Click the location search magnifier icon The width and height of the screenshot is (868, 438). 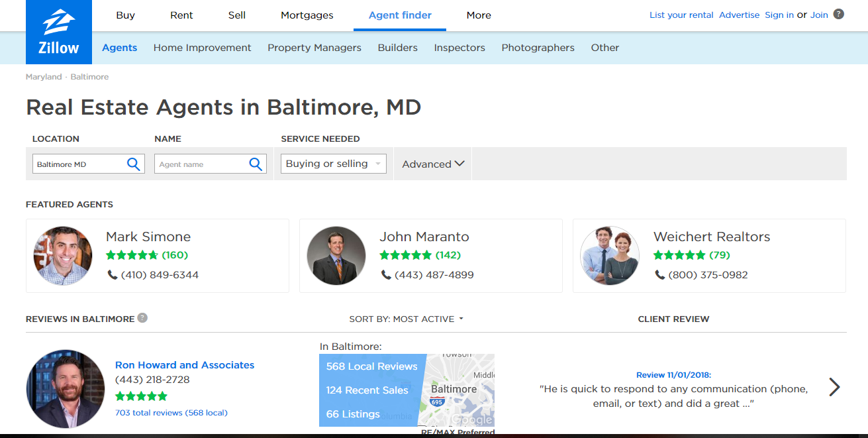click(x=134, y=164)
